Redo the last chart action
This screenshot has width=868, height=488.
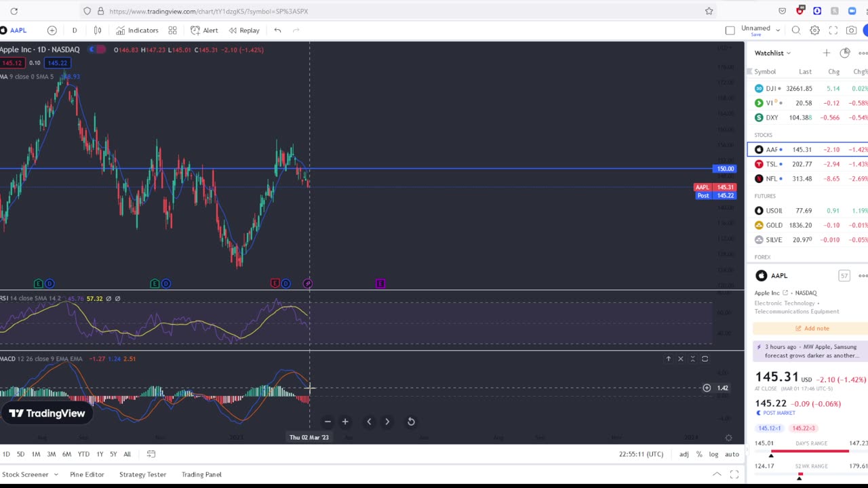click(x=296, y=30)
